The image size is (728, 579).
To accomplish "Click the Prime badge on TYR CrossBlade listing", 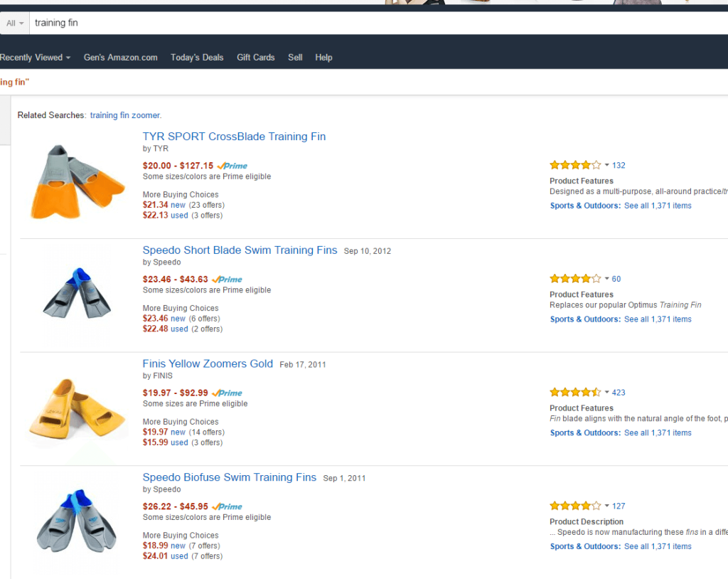I will click(231, 165).
